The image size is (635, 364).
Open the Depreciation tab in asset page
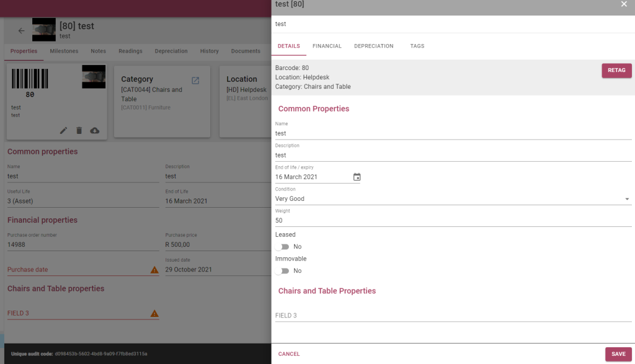(x=171, y=51)
